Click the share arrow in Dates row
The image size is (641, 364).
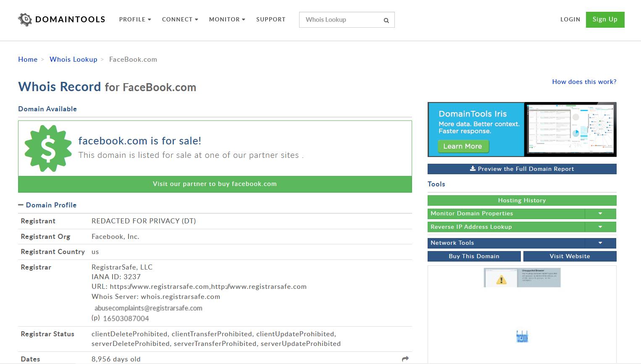[405, 359]
